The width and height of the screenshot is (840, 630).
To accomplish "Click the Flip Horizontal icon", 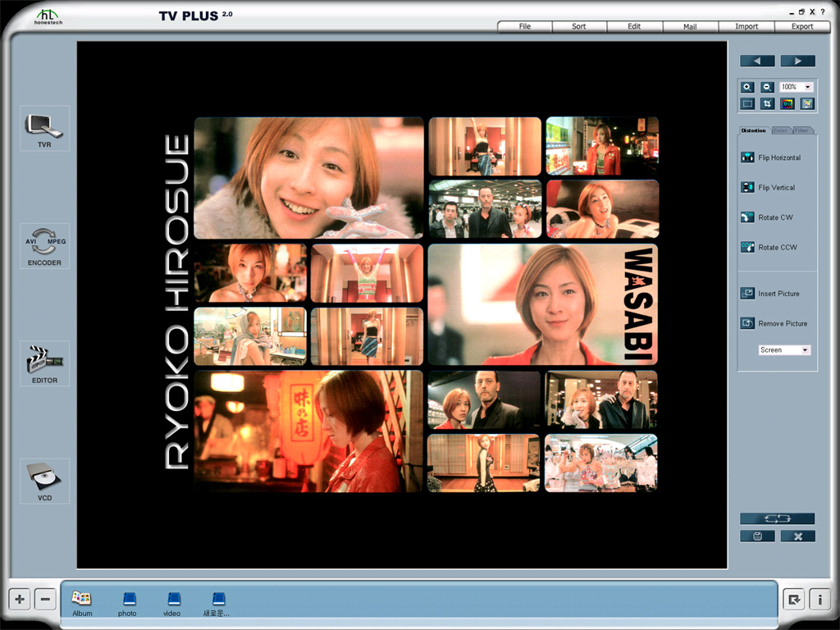I will (747, 157).
